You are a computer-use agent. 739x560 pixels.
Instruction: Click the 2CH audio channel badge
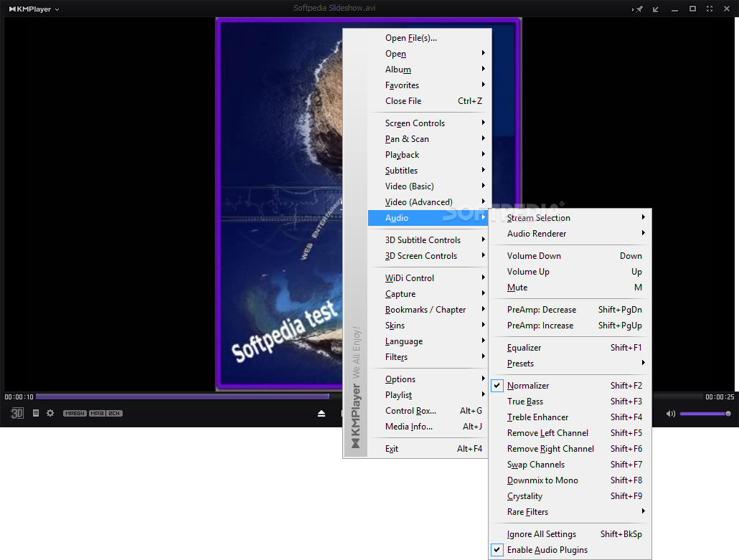115,414
